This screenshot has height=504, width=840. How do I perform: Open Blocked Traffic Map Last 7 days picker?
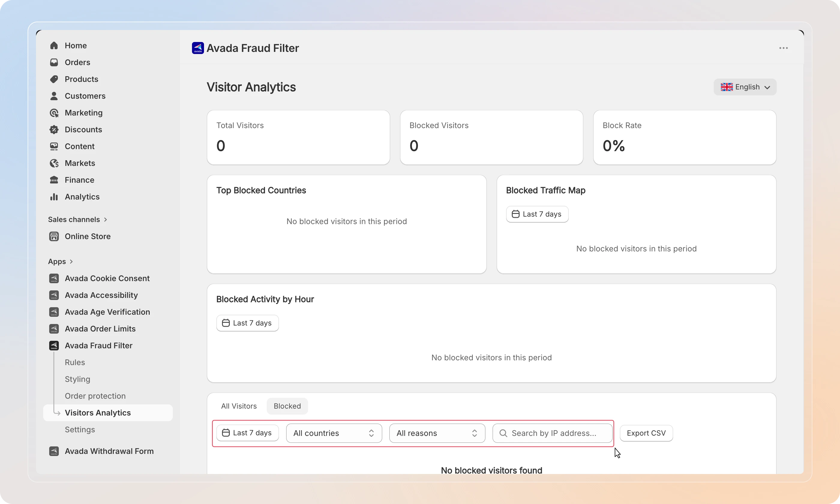pos(537,214)
